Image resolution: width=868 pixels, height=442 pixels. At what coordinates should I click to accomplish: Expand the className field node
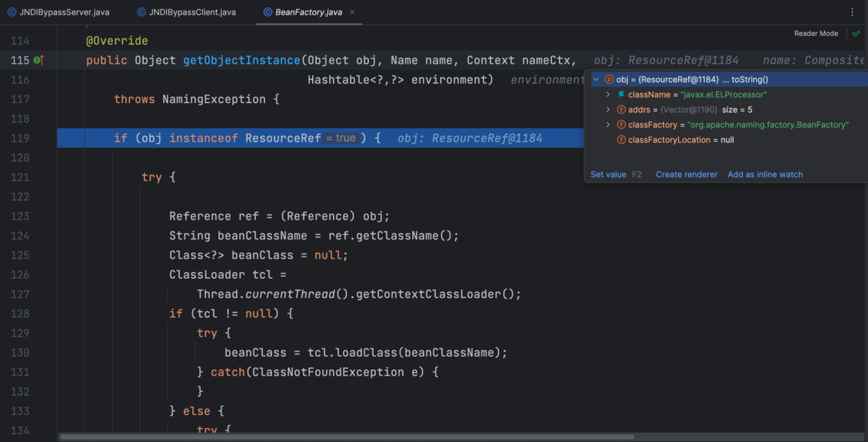click(608, 95)
